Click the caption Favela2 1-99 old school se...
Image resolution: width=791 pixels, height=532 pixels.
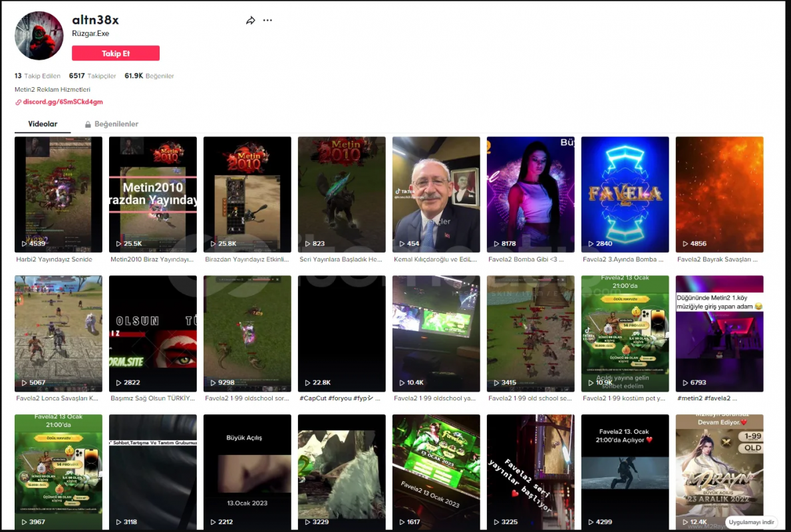[530, 398]
